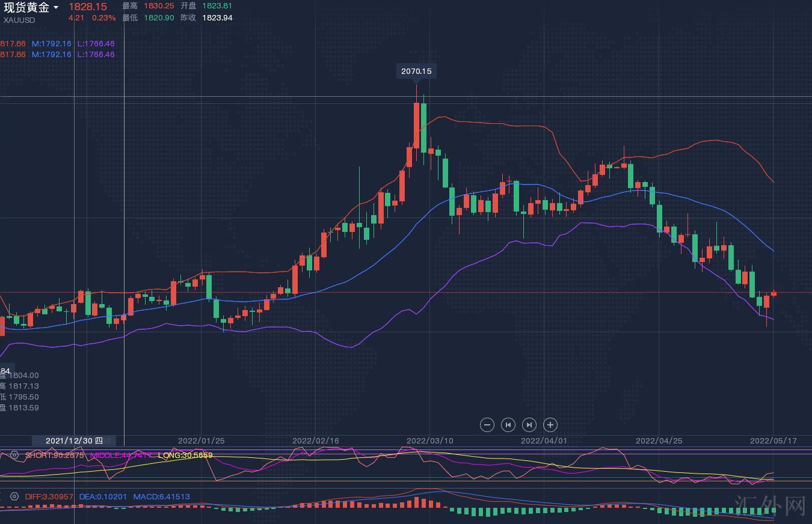Jump to previous period with skip-back button
812x524 pixels.
point(508,425)
